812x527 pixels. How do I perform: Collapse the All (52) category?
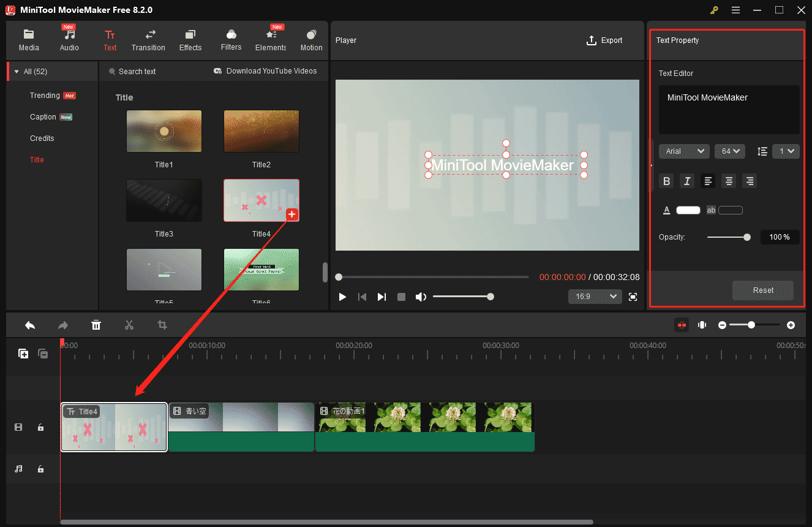(17, 72)
